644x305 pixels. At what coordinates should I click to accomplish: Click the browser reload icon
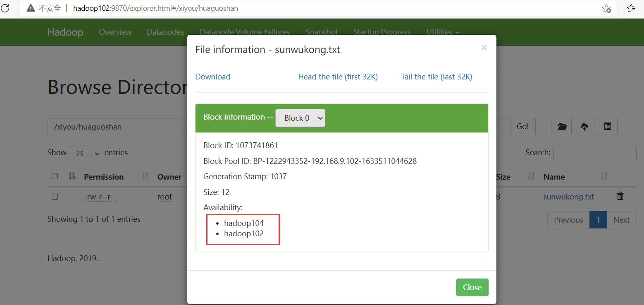pos(6,8)
